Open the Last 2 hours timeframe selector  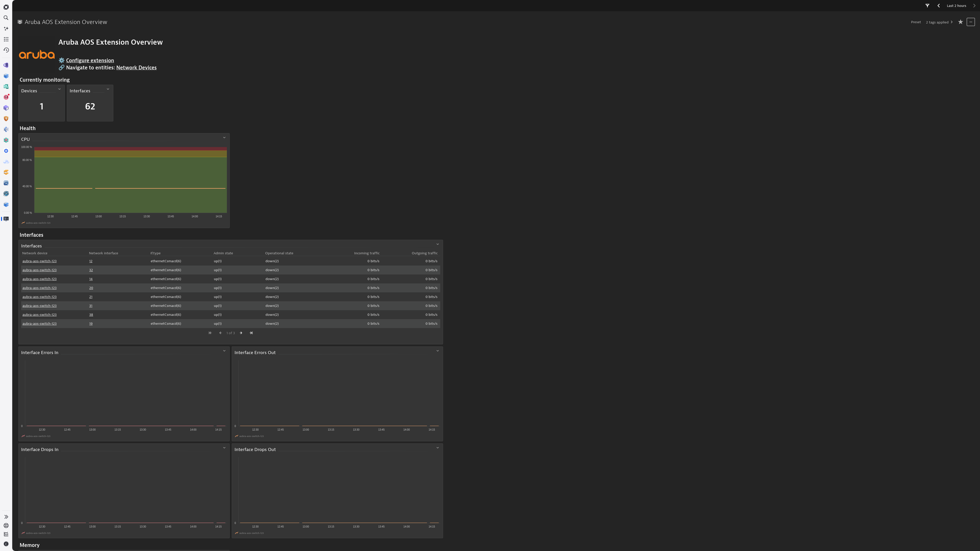pyautogui.click(x=957, y=6)
